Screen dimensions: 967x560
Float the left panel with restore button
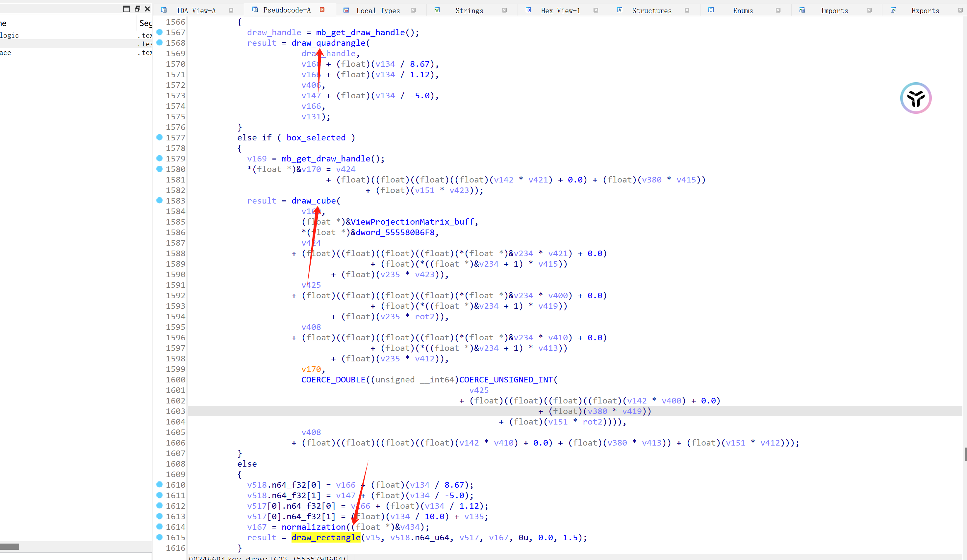click(x=138, y=9)
